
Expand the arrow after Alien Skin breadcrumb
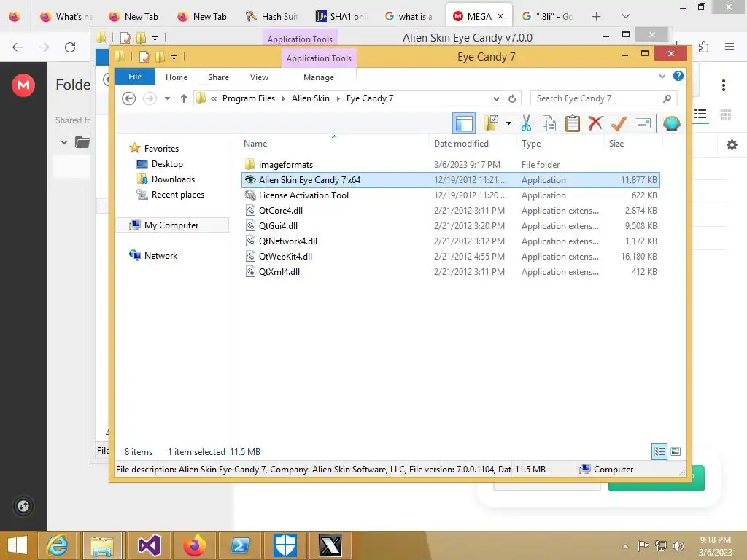338,98
